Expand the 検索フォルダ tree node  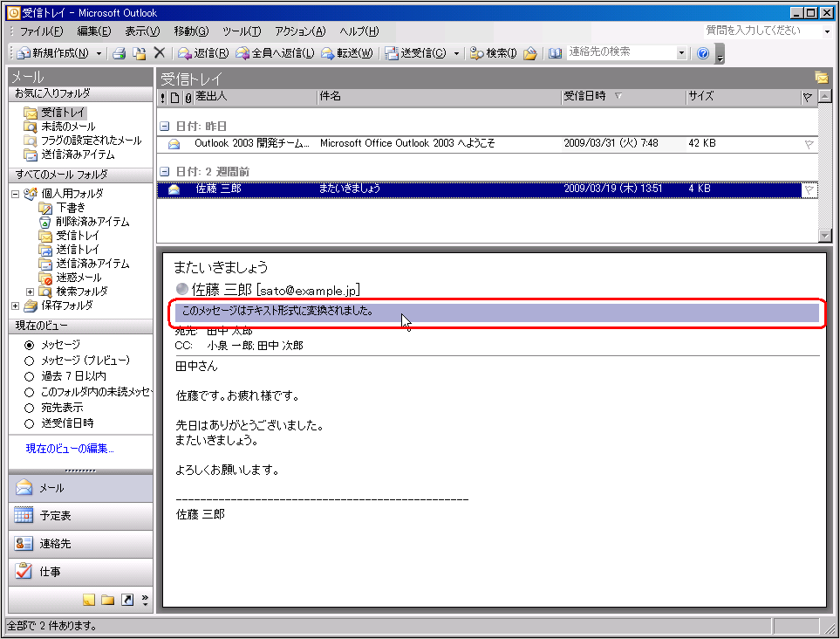click(x=30, y=292)
